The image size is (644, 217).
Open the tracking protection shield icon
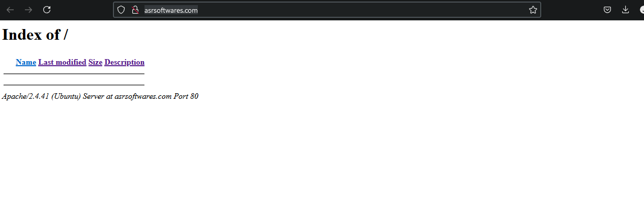pos(121,10)
